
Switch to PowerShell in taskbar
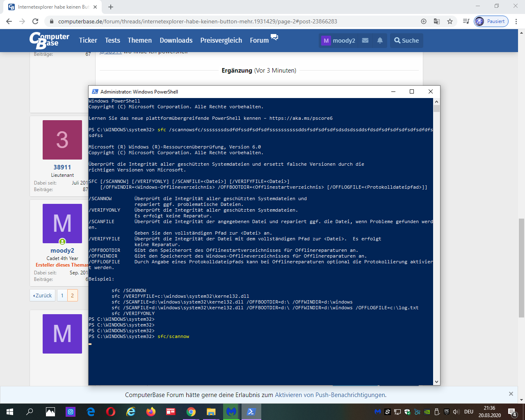[251, 412]
